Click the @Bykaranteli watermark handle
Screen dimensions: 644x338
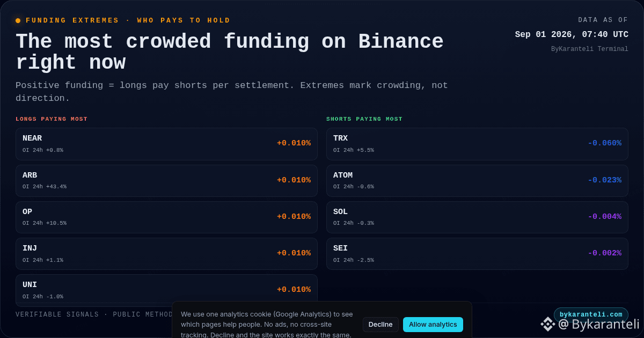tap(598, 324)
